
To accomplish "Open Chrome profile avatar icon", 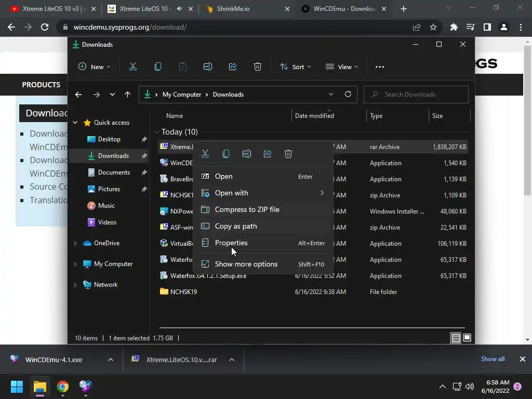I will pos(504,27).
